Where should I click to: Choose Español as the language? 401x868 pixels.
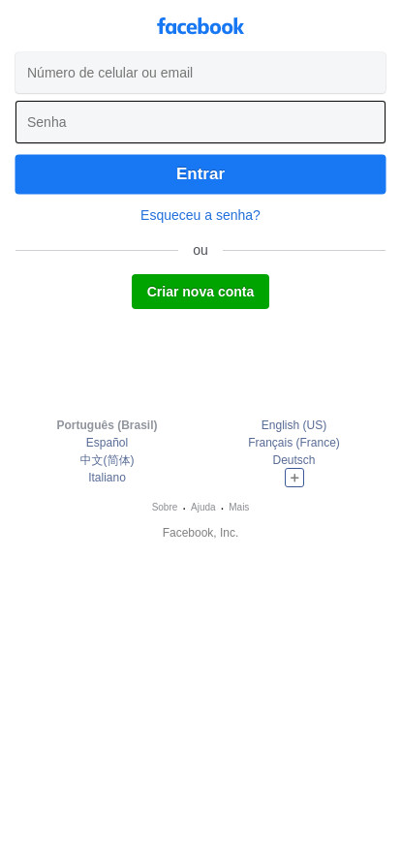(107, 443)
